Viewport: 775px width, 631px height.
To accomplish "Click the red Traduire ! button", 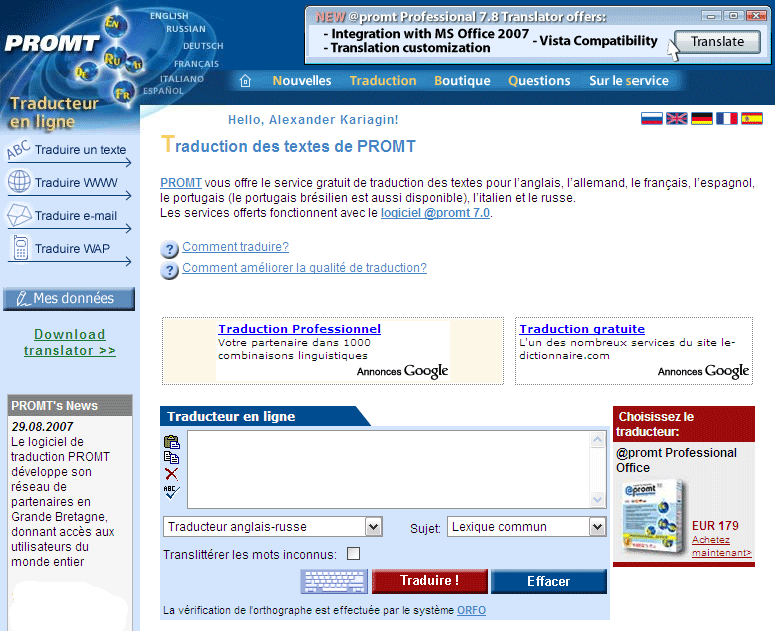I will 430,581.
